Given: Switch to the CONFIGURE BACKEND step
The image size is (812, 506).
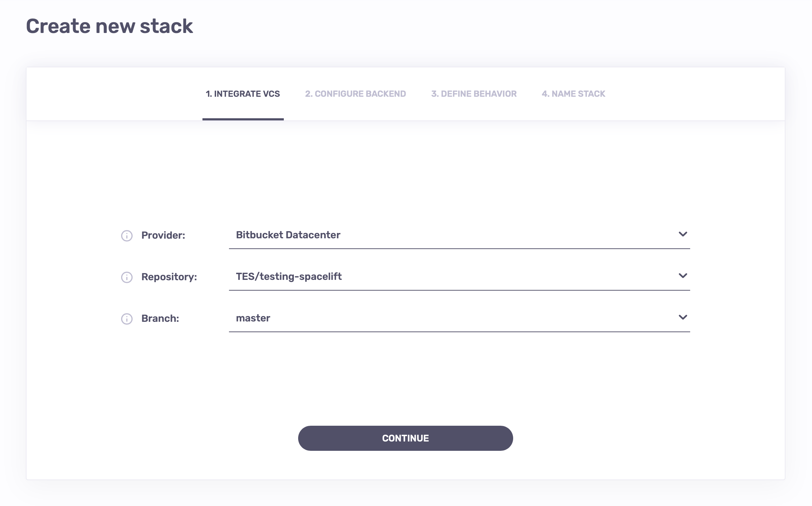Looking at the screenshot, I should pyautogui.click(x=356, y=94).
